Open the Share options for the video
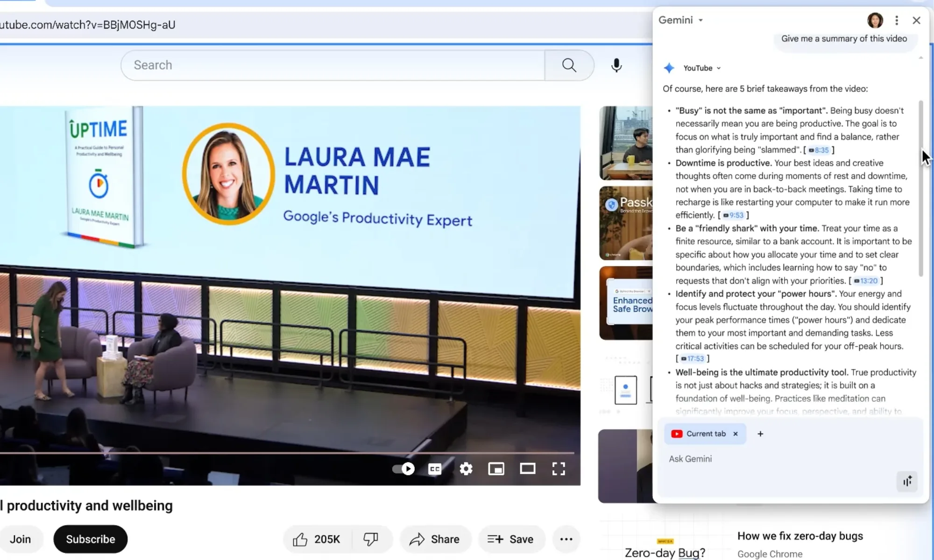This screenshot has width=934, height=560. coord(435,539)
